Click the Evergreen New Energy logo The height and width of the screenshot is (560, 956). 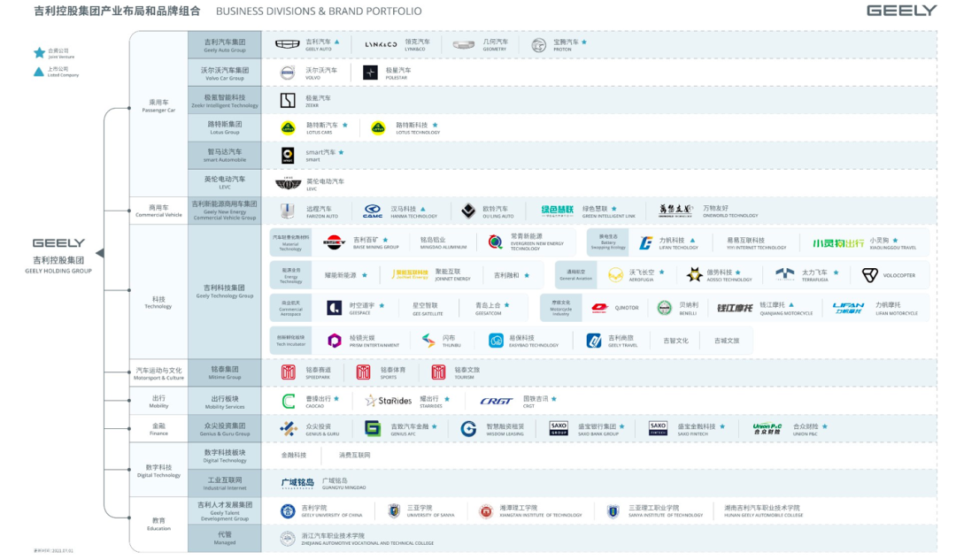pyautogui.click(x=496, y=242)
